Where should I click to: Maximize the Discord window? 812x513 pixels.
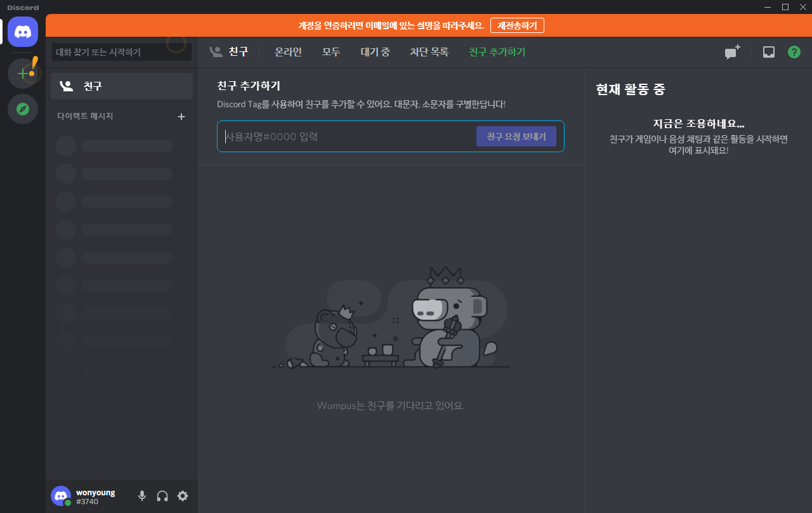[x=785, y=7]
